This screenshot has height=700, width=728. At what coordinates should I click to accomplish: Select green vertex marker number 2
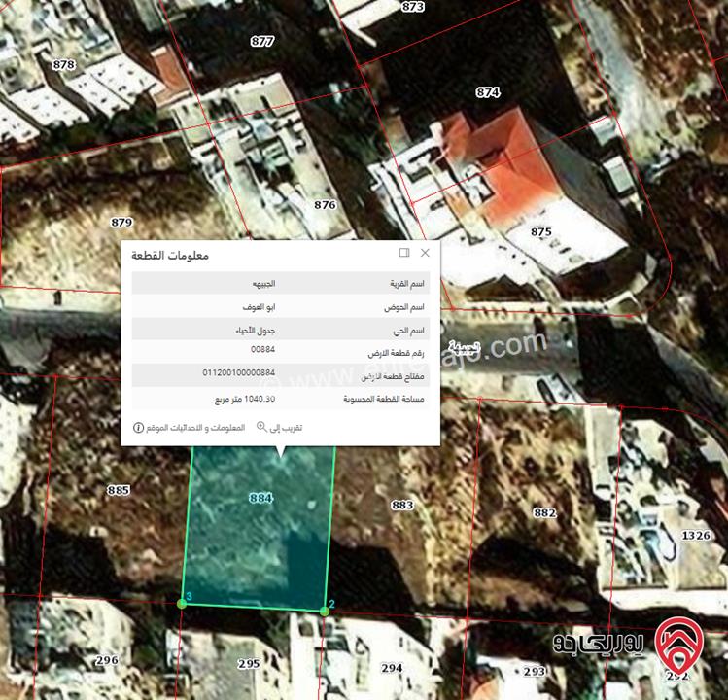click(324, 611)
